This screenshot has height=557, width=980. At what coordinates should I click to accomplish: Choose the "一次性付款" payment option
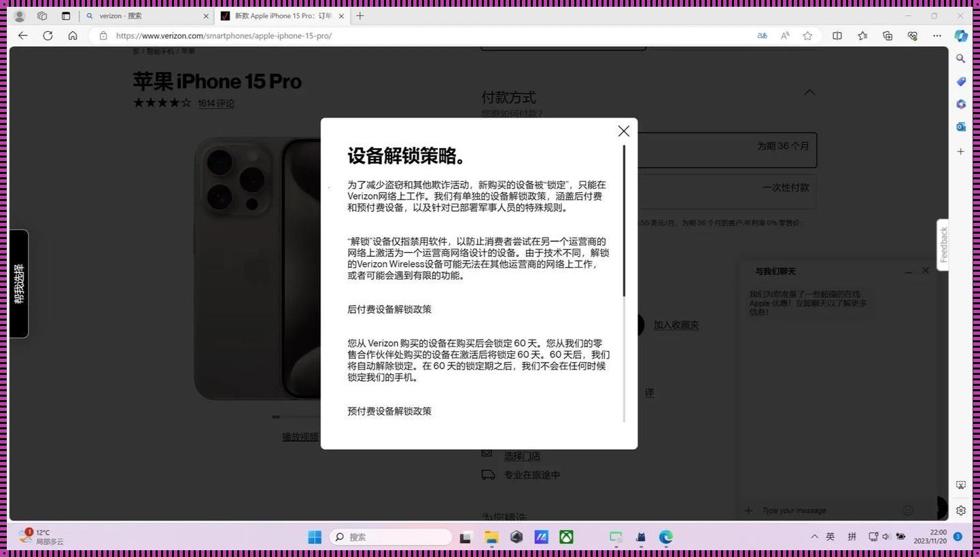click(x=727, y=192)
